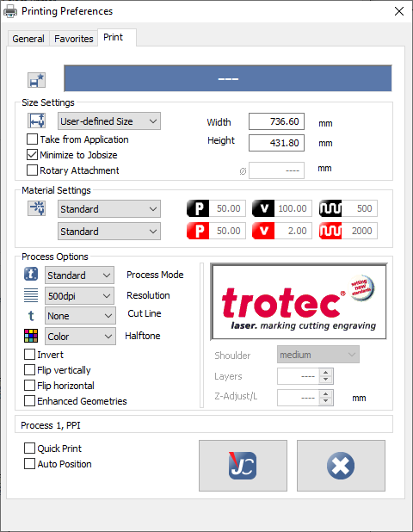This screenshot has height=532, width=413.
Task: Click the printer icon in title bar
Action: point(10,11)
